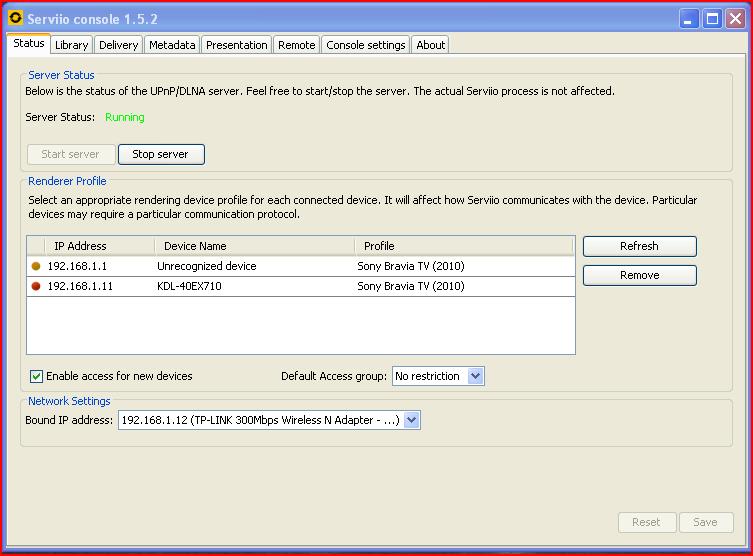The image size is (753, 556).
Task: Go to the Metadata tab
Action: pos(172,45)
